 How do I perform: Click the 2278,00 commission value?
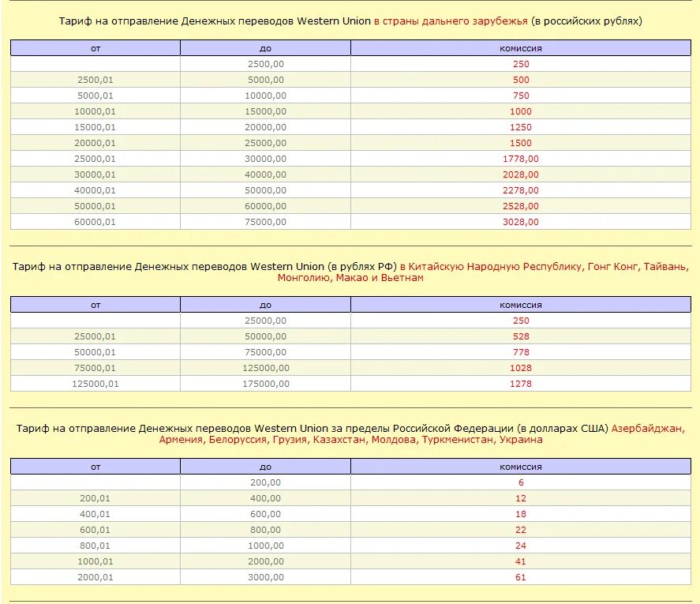[x=521, y=190]
